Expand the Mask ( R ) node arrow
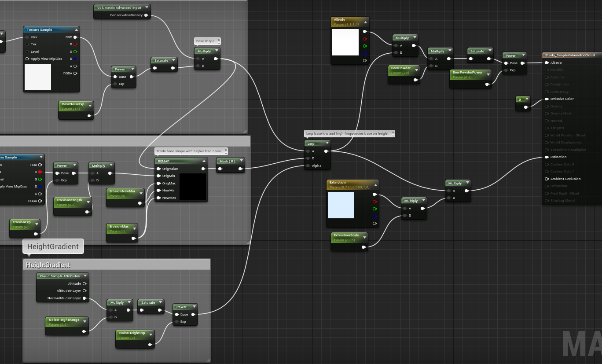602x364 pixels. [242, 161]
